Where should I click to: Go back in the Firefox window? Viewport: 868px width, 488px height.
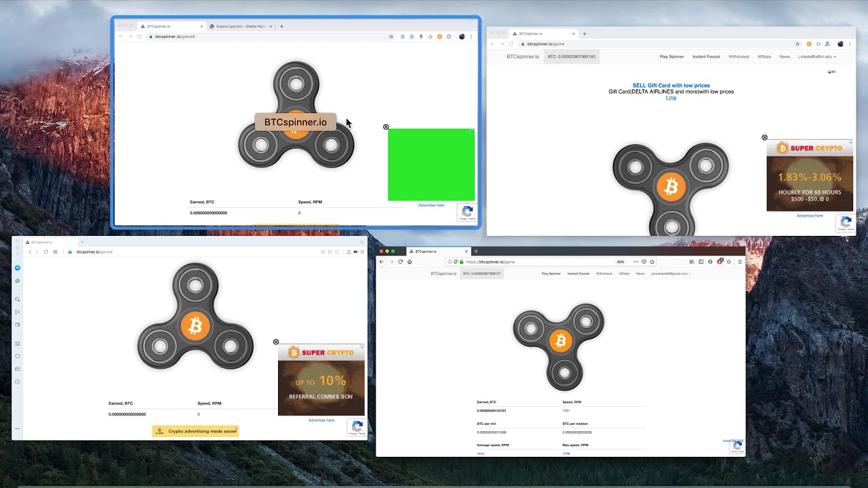[x=382, y=262]
